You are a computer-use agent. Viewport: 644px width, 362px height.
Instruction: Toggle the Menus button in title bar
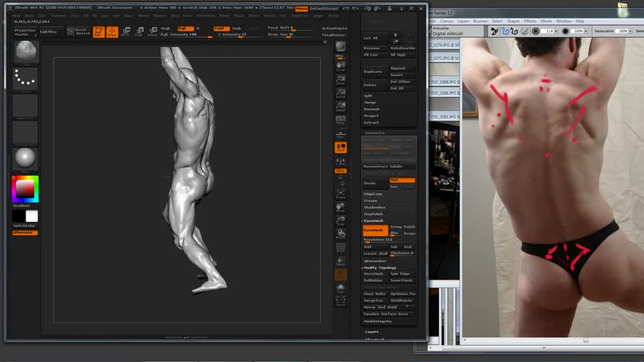point(301,8)
